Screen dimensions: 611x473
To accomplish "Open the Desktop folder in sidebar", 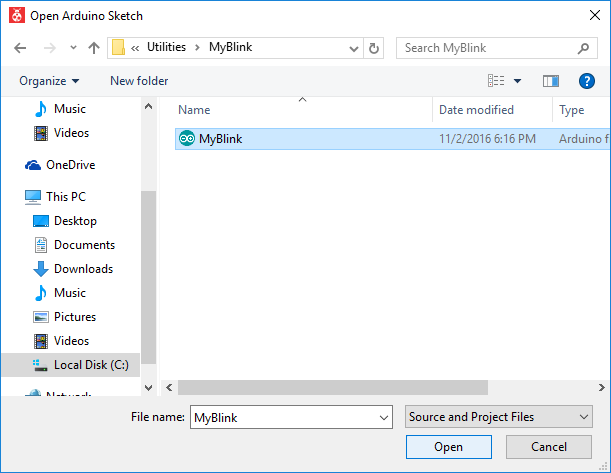I will tap(65, 221).
